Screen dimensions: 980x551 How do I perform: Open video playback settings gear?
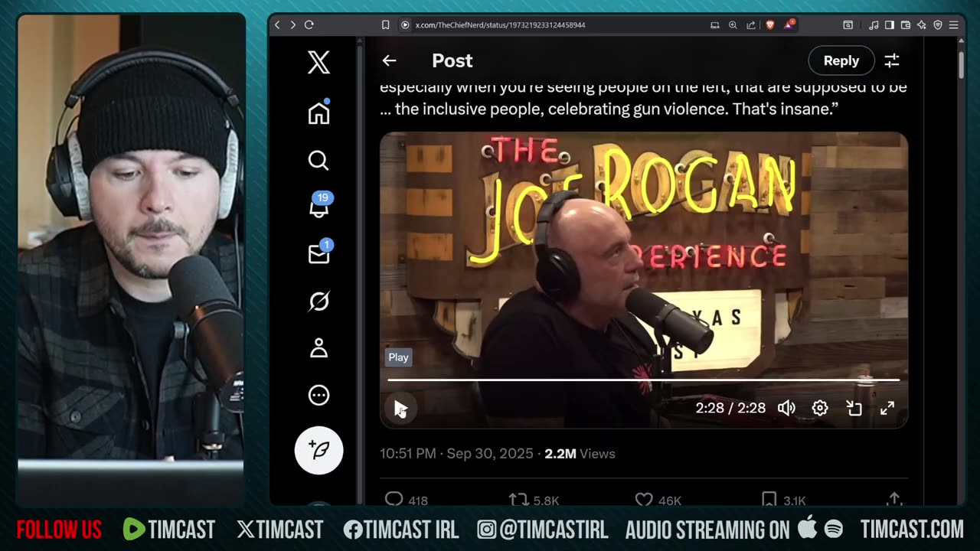(x=820, y=408)
